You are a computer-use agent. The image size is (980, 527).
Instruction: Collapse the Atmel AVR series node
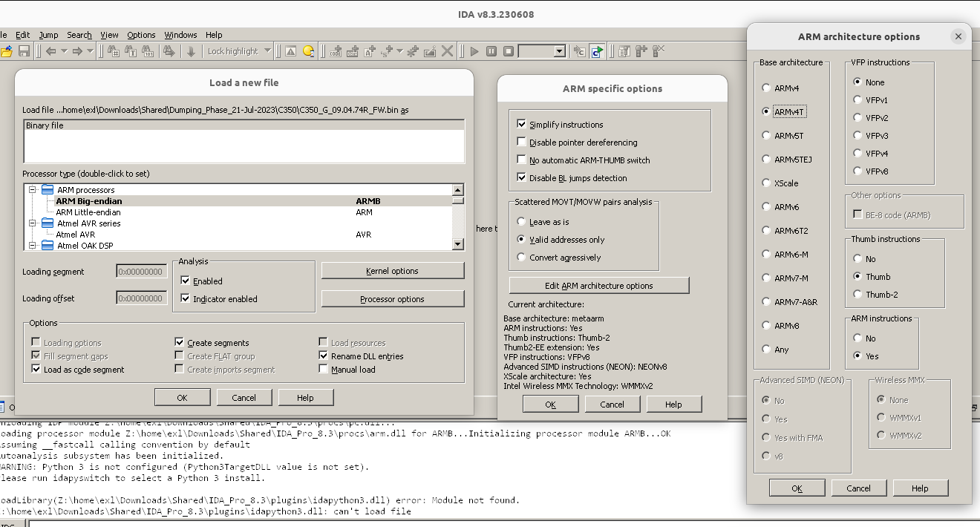point(33,223)
